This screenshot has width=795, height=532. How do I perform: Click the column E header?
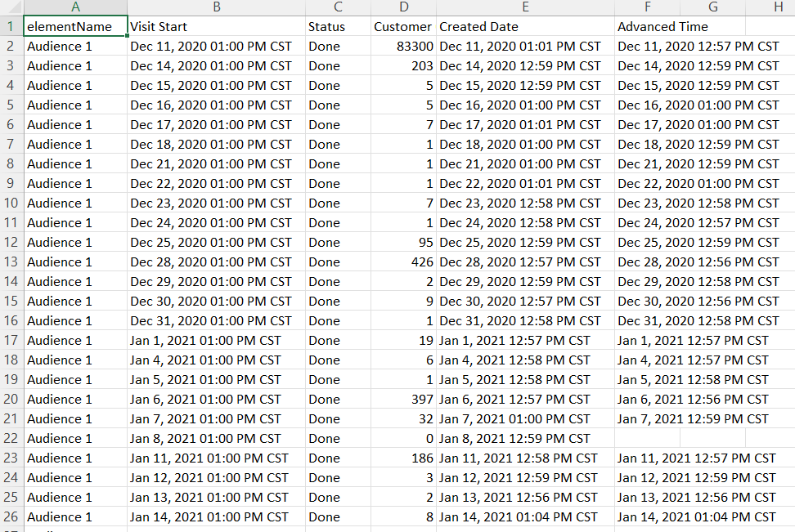click(x=525, y=7)
